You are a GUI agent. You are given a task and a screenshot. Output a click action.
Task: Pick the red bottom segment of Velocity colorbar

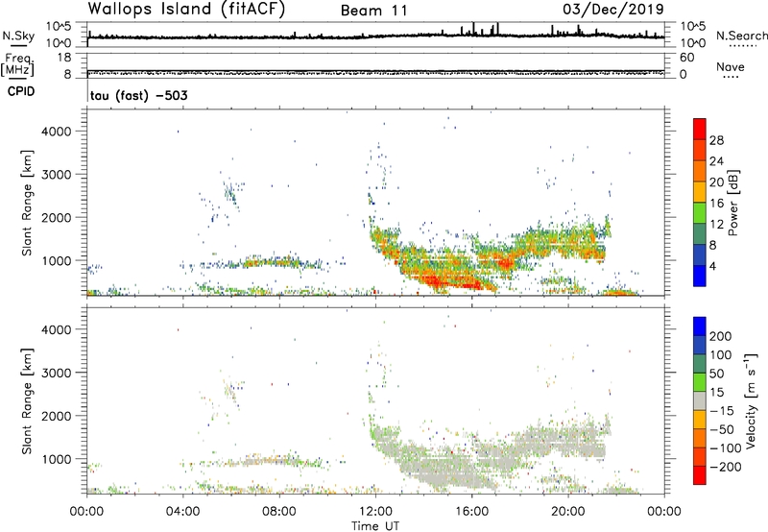700,475
